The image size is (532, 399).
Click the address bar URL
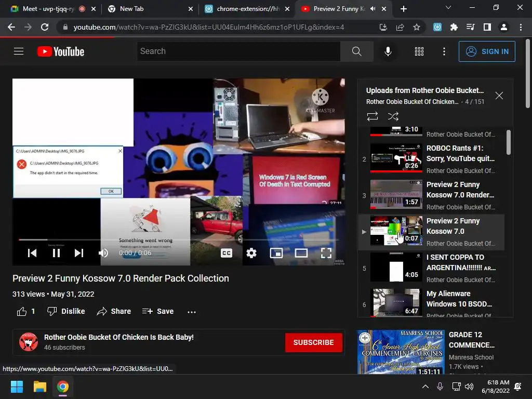point(209,27)
